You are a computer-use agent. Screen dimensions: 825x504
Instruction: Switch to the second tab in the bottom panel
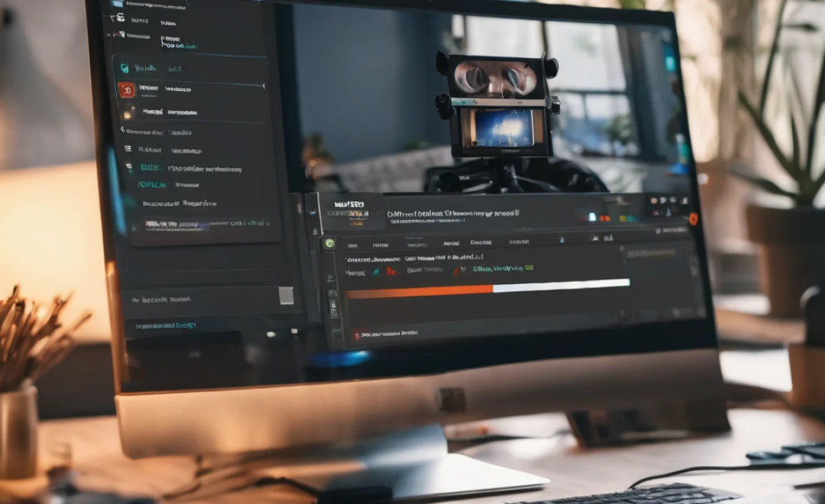[380, 243]
